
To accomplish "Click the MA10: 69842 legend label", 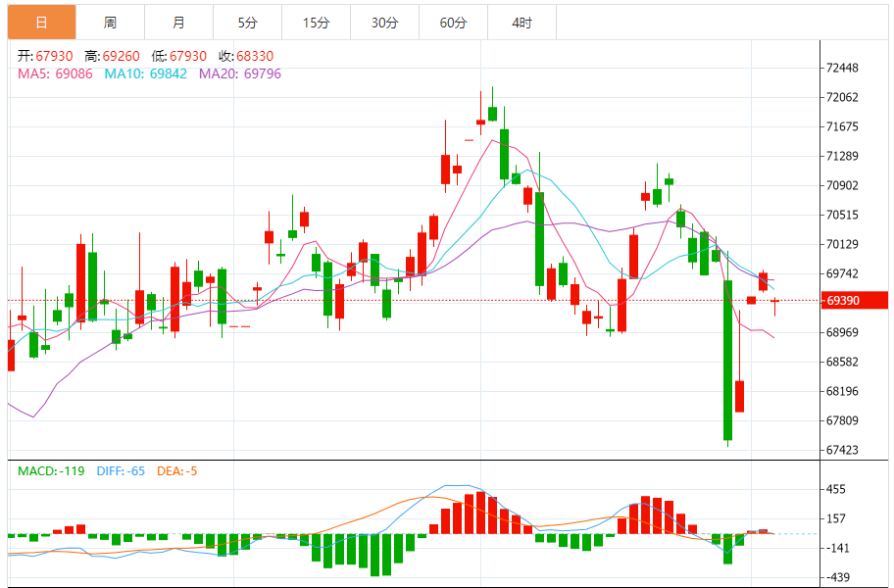I will click(146, 73).
